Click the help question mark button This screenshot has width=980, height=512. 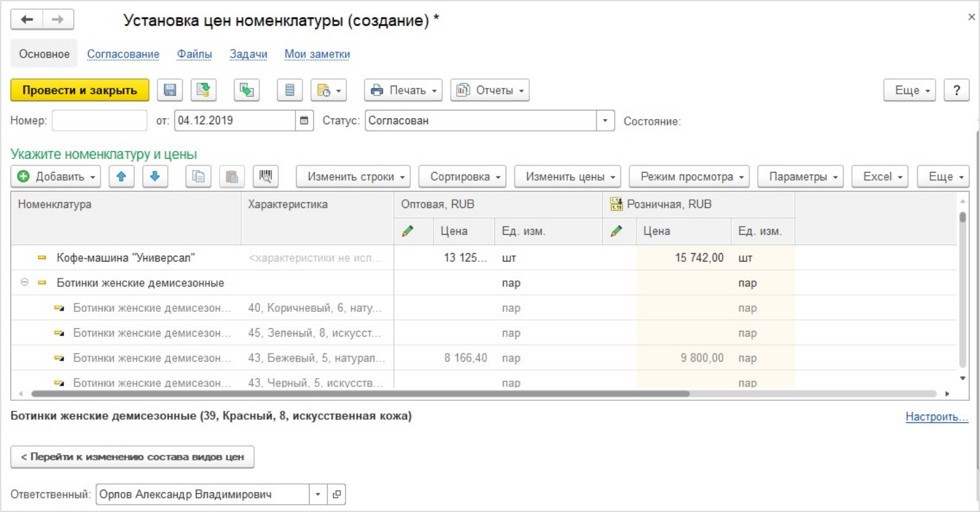point(956,90)
